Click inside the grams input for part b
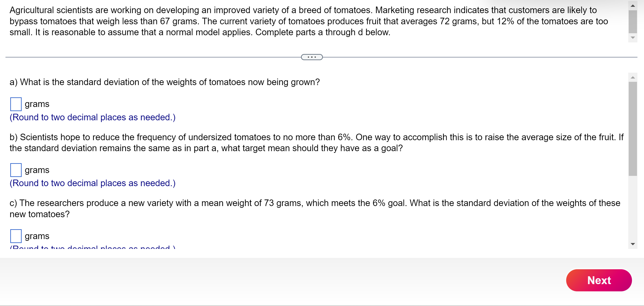Screen dimensions: 644x306 pyautogui.click(x=16, y=170)
